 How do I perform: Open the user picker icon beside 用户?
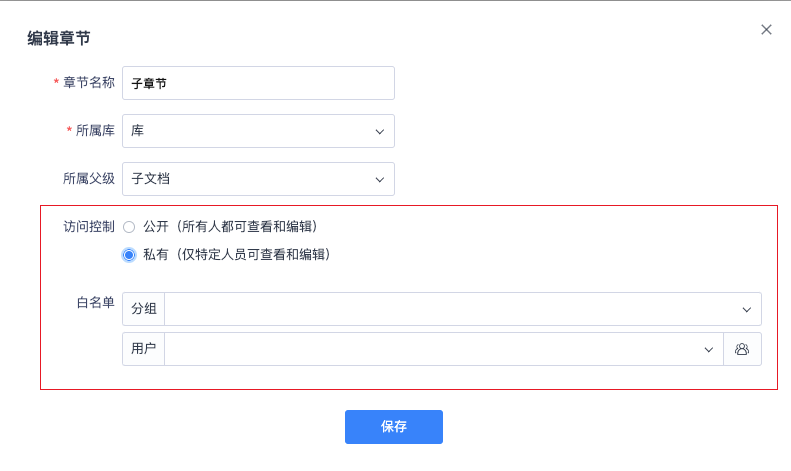742,349
